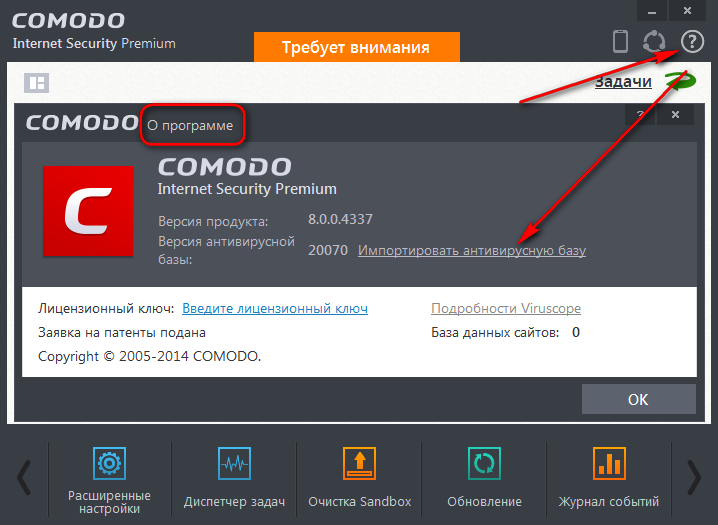The width and height of the screenshot is (718, 525).
Task: Open Подробности Viruscope link
Action: pos(506,308)
